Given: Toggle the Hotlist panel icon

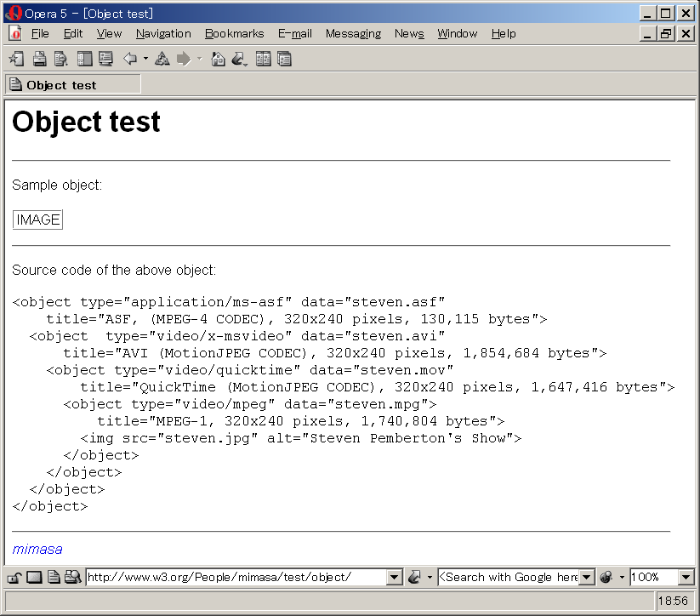Looking at the screenshot, I should click(84, 59).
